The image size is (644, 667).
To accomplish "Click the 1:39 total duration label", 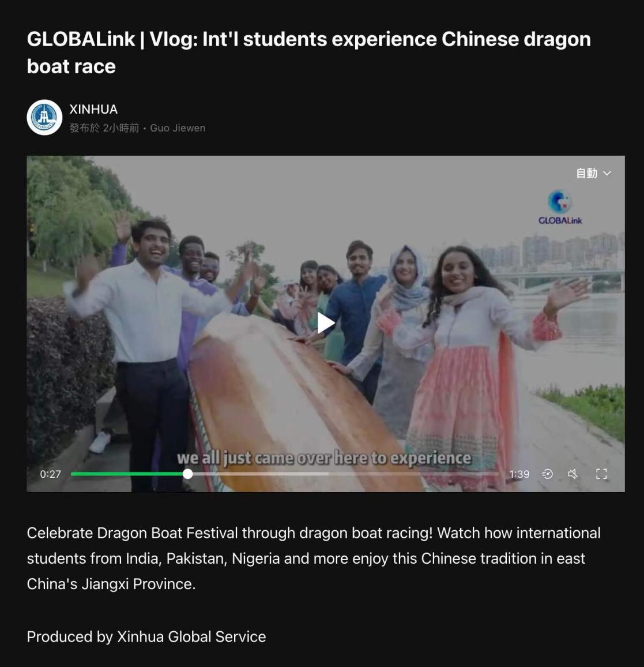I will (519, 474).
